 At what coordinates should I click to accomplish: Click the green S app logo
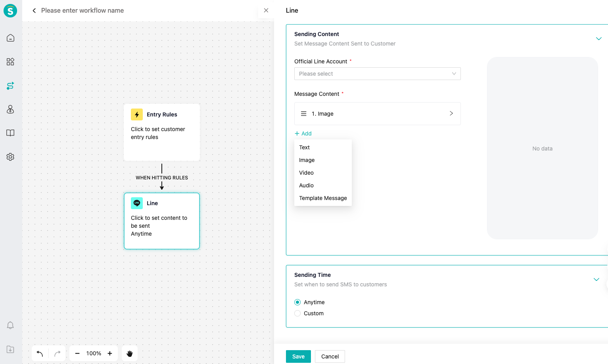pyautogui.click(x=10, y=11)
